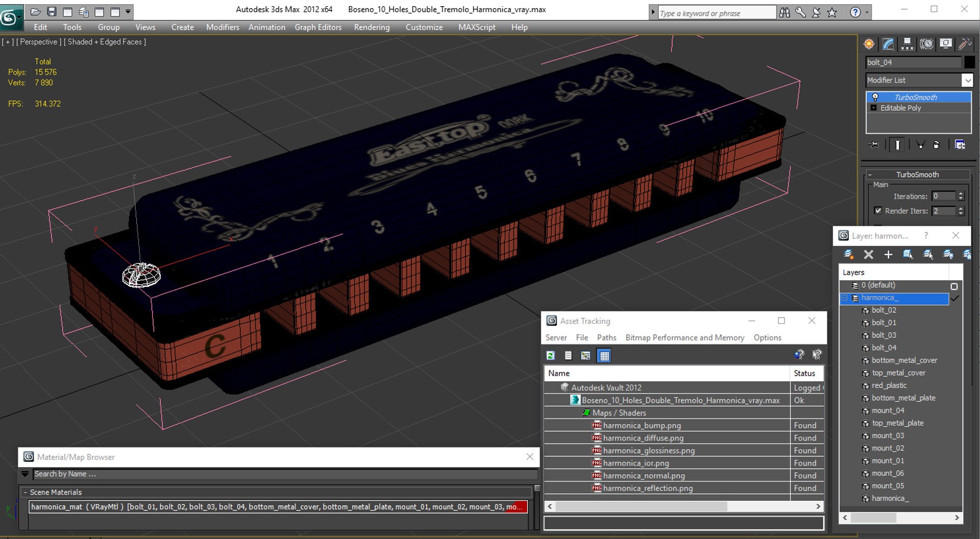The width and height of the screenshot is (980, 539).
Task: Open the Graph Editors menu
Action: [x=318, y=28]
